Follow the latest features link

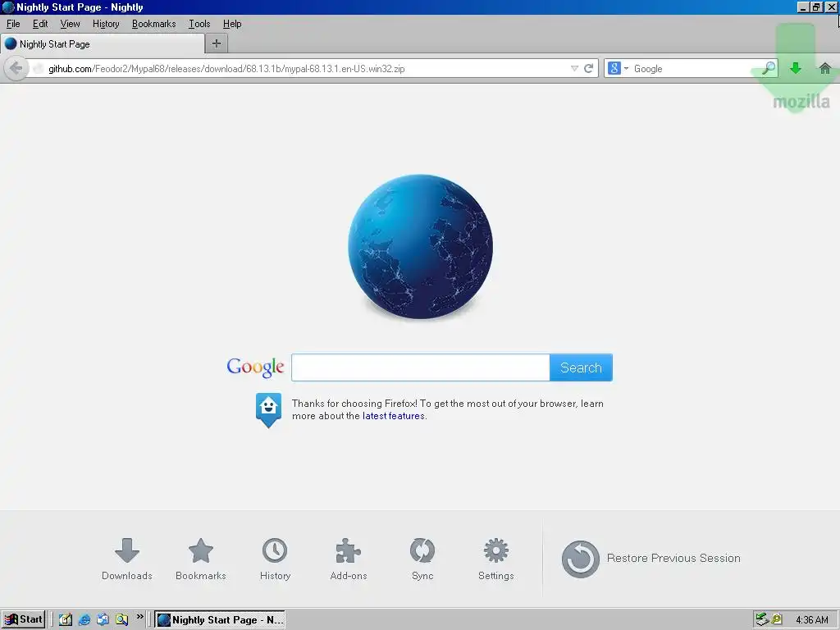coord(393,416)
